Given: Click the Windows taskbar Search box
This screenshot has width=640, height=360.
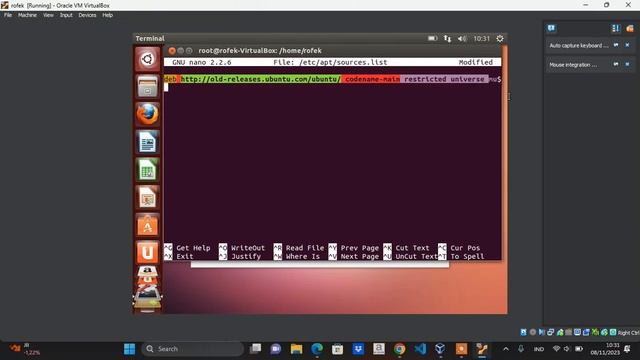Looking at the screenshot, I should [x=192, y=349].
